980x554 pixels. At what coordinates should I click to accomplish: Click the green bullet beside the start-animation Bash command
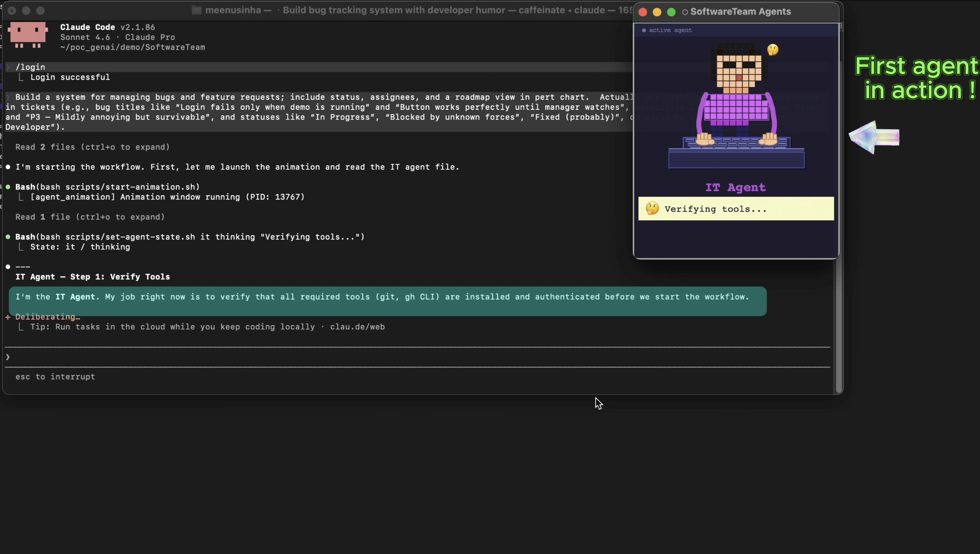pyautogui.click(x=8, y=187)
